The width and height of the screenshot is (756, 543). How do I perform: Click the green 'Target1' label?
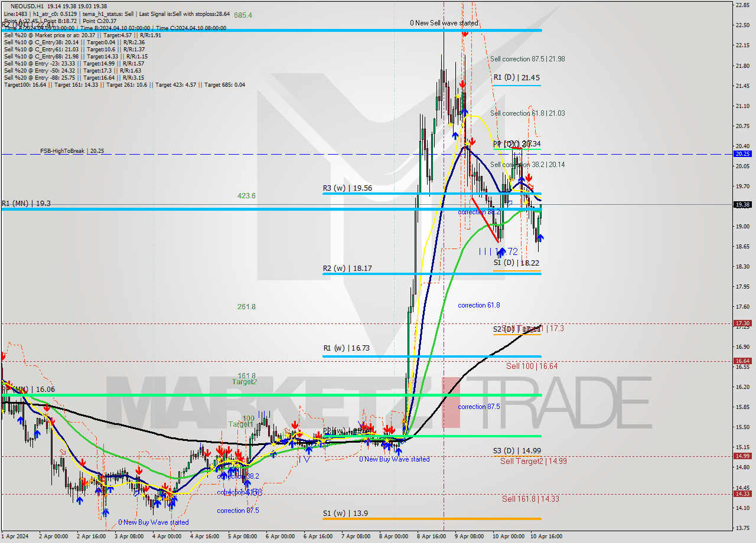[241, 424]
